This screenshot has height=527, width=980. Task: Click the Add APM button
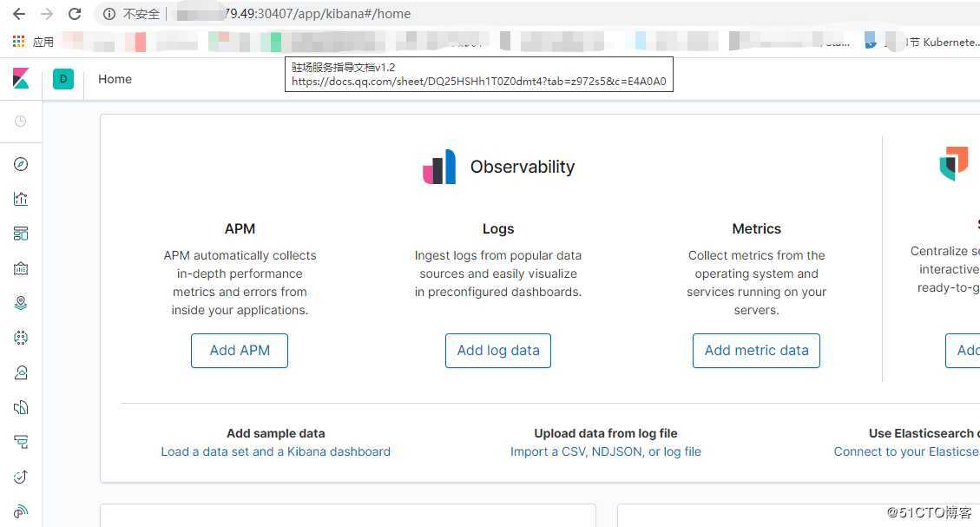point(240,351)
